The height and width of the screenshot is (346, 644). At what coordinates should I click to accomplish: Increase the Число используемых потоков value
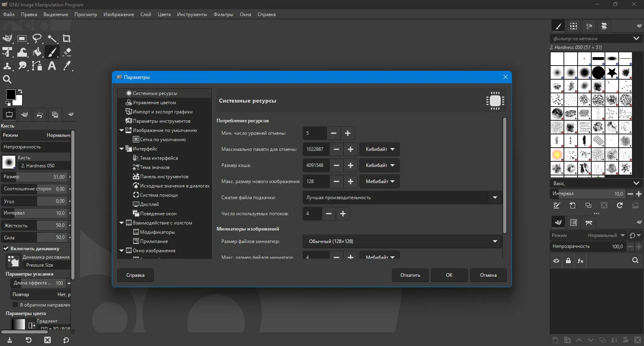[x=343, y=214]
